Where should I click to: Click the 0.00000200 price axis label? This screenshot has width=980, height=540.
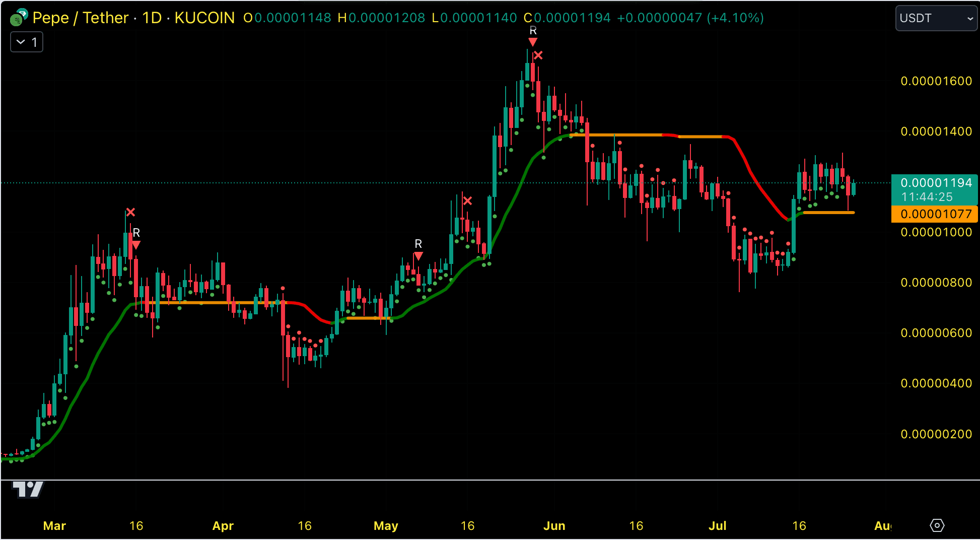(x=936, y=434)
